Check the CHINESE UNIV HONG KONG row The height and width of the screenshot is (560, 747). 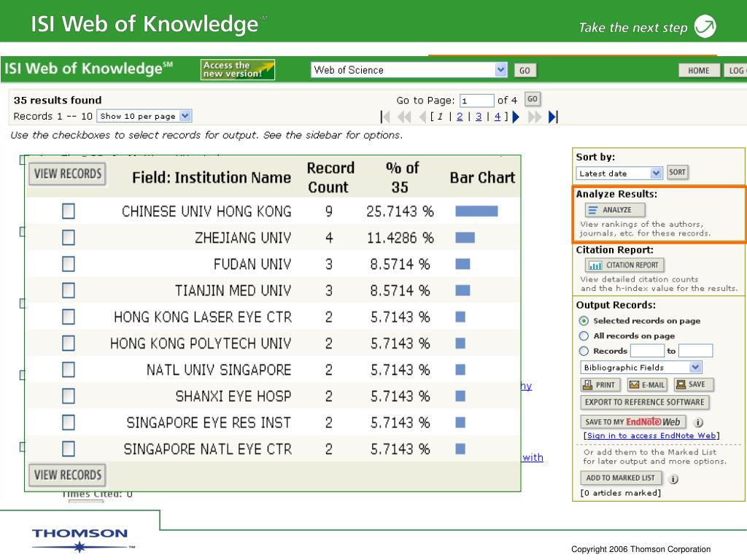click(x=69, y=211)
